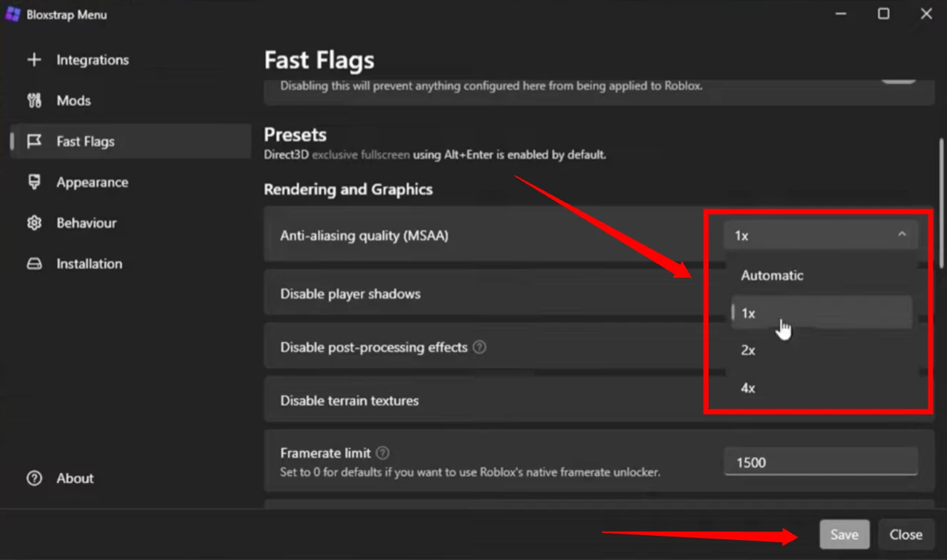
Task: Click the 'Presets' heading
Action: coord(295,135)
